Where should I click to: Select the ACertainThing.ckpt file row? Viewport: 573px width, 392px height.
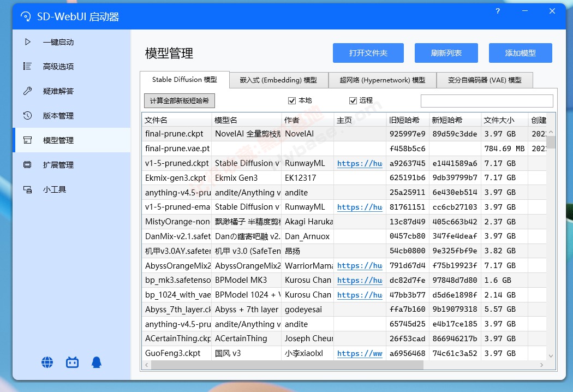point(344,338)
